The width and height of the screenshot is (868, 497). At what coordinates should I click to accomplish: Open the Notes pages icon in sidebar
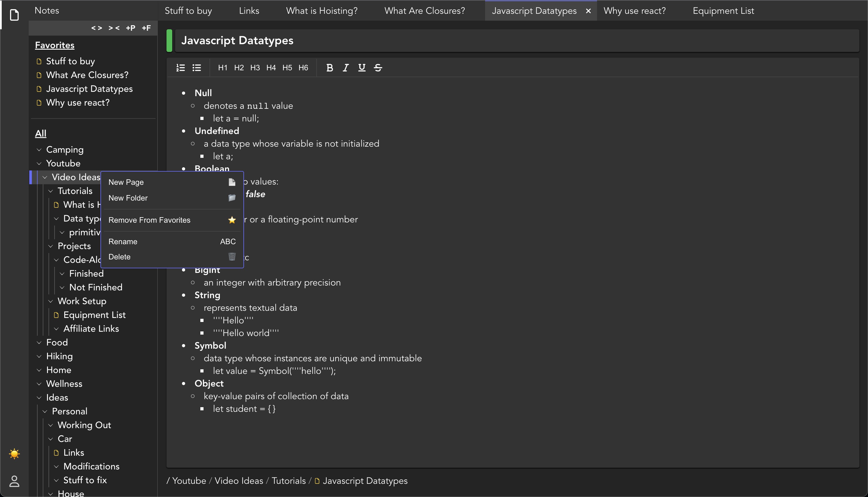14,15
